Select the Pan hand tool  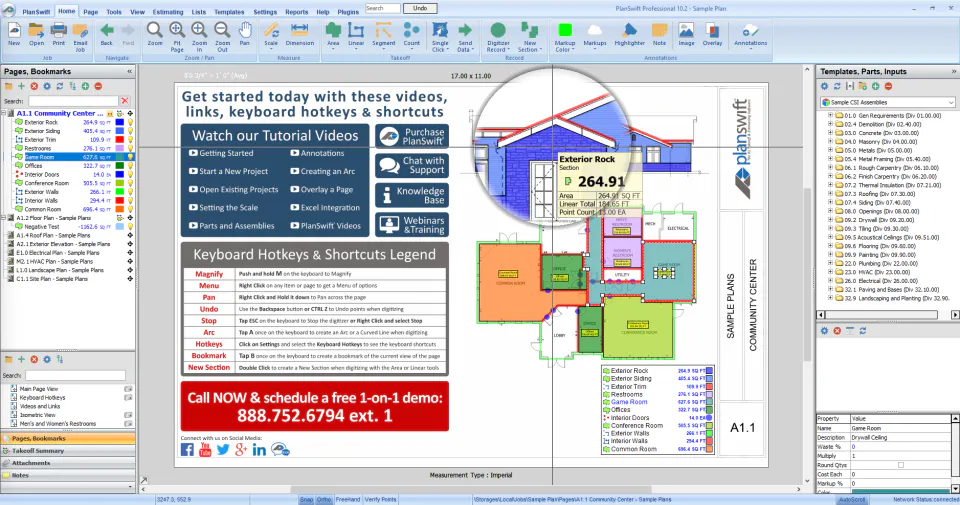tap(245, 34)
